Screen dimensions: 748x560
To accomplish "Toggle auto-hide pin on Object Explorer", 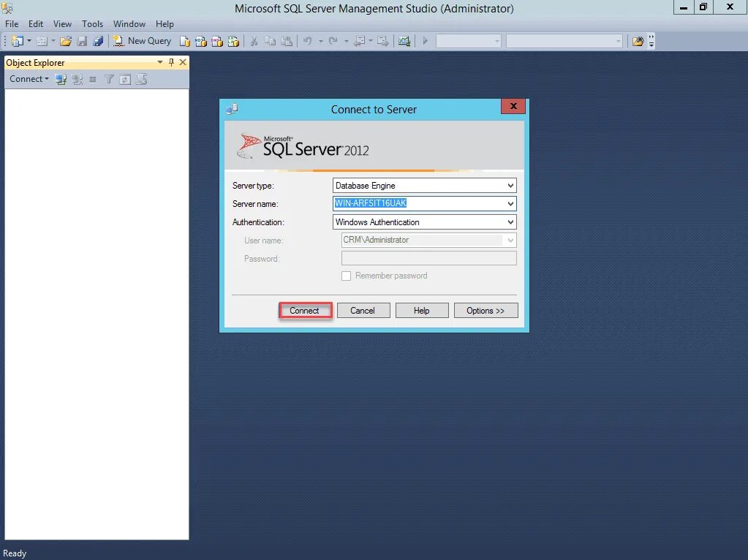I will [171, 62].
